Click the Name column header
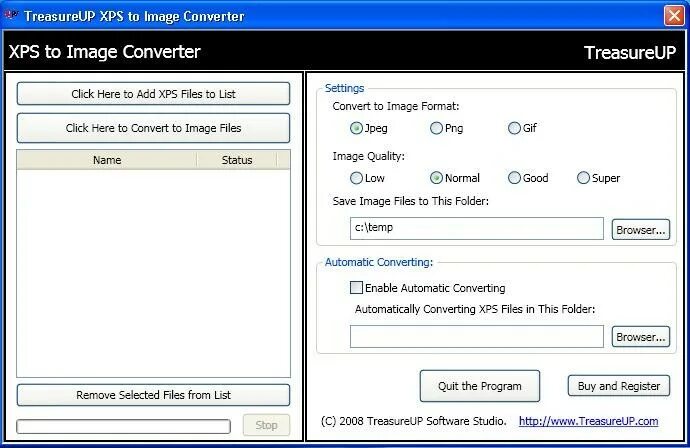 pyautogui.click(x=107, y=160)
